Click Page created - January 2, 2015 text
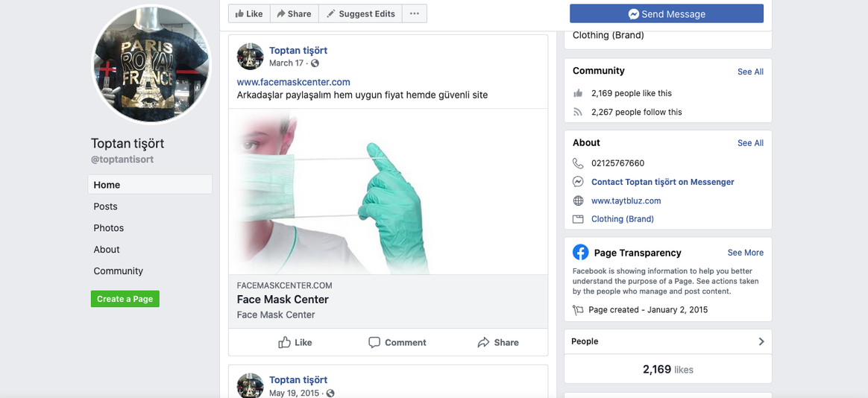This screenshot has height=398, width=868. (648, 310)
